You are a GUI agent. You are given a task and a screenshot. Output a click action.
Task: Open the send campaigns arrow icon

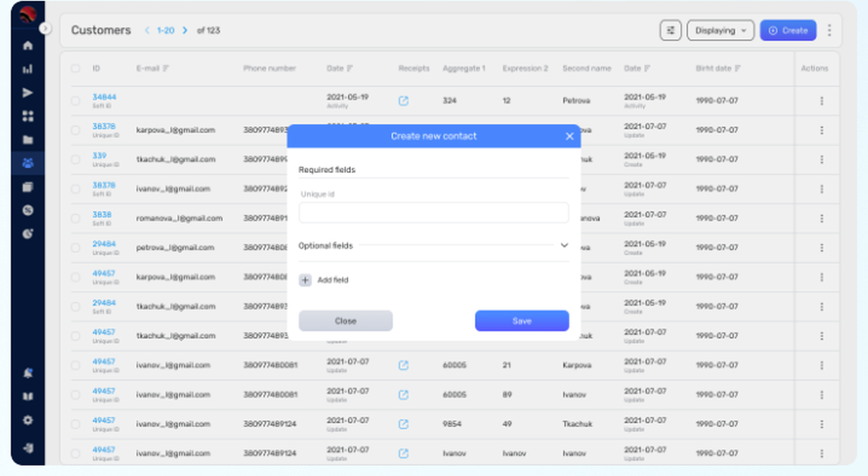(x=28, y=93)
